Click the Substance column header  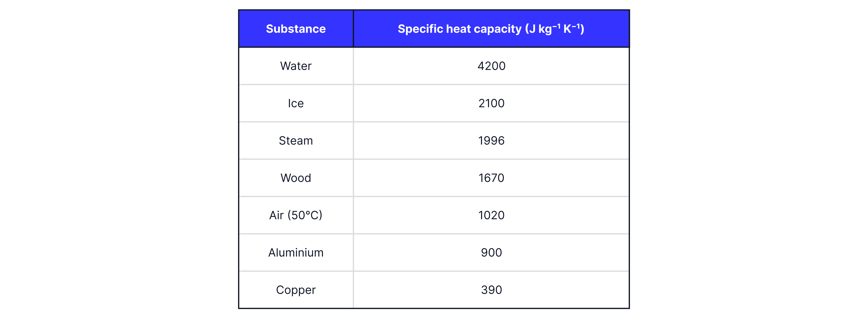click(x=296, y=29)
